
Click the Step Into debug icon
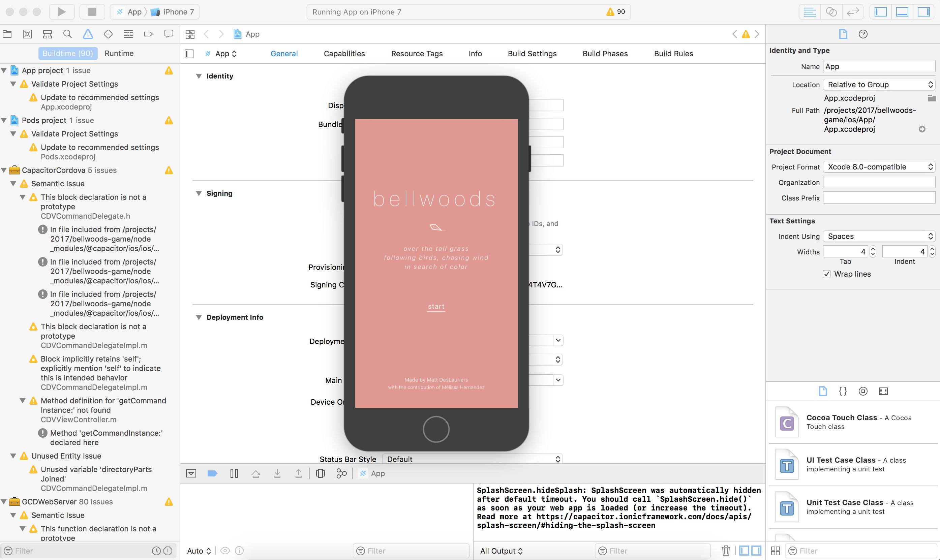[277, 473]
